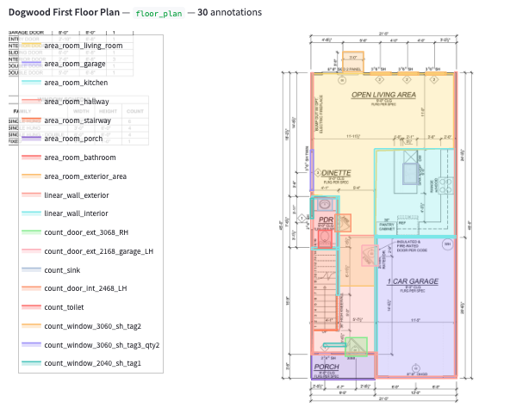The width and height of the screenshot is (510, 420).
Task: Select the kitchen sink annotation box
Action: click(x=409, y=174)
